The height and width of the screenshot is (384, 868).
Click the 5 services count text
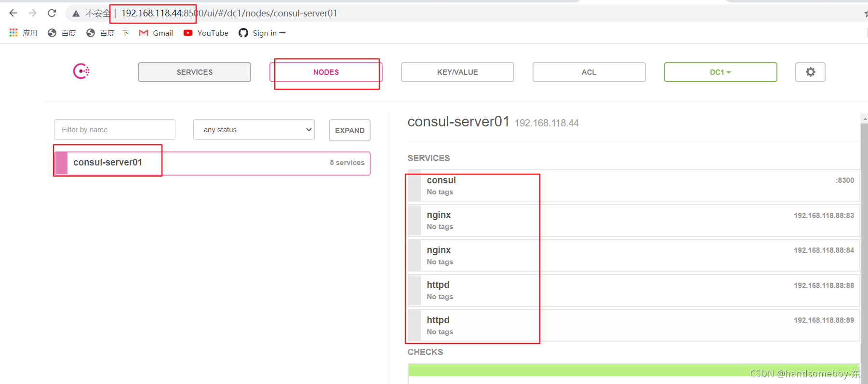(x=347, y=163)
